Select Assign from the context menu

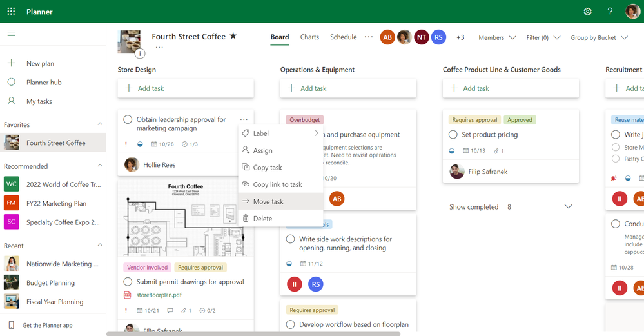click(x=281, y=150)
